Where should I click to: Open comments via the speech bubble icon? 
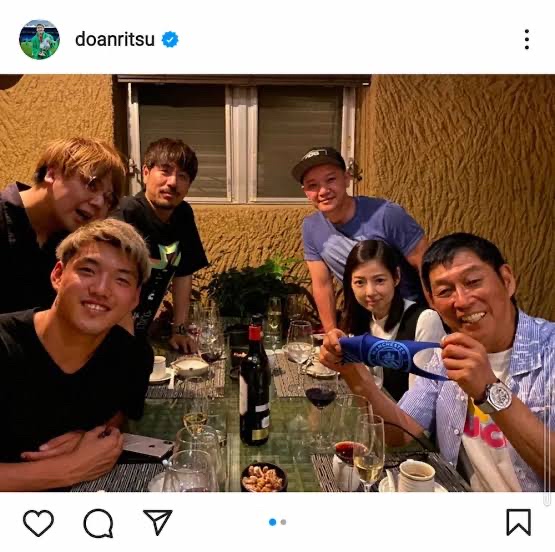[98, 523]
